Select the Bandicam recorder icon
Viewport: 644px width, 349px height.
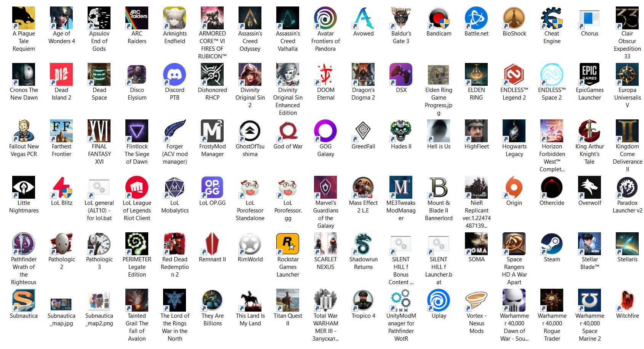[439, 18]
